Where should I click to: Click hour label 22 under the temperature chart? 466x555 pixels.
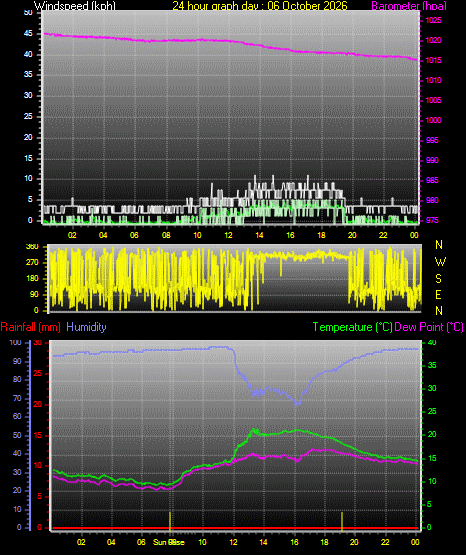[385, 542]
